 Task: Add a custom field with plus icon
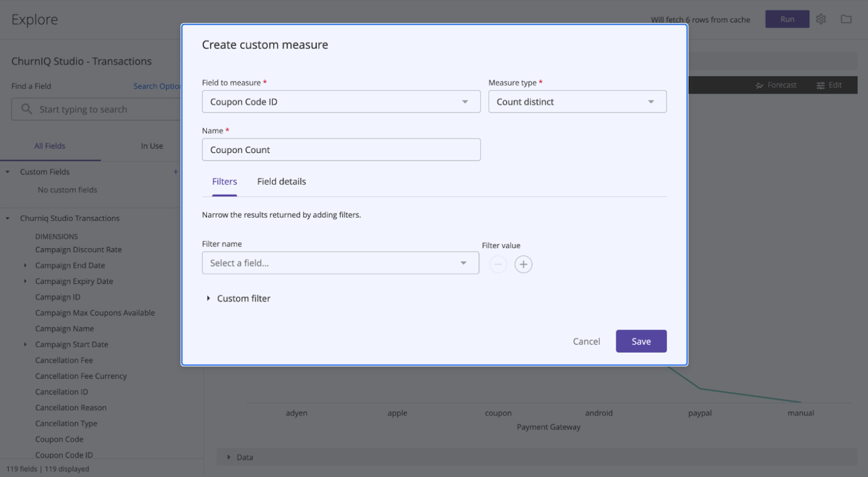tap(176, 172)
